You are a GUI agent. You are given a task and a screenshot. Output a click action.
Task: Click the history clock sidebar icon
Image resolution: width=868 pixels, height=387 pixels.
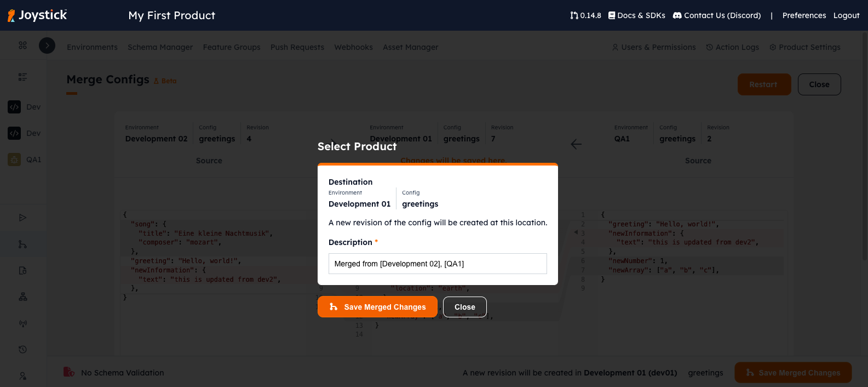point(22,350)
